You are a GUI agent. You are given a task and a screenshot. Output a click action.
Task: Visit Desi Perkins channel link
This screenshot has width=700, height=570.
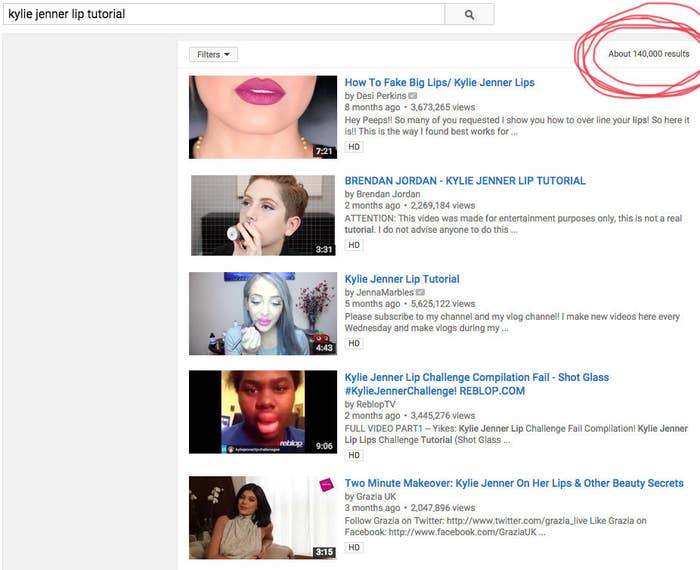(381, 96)
